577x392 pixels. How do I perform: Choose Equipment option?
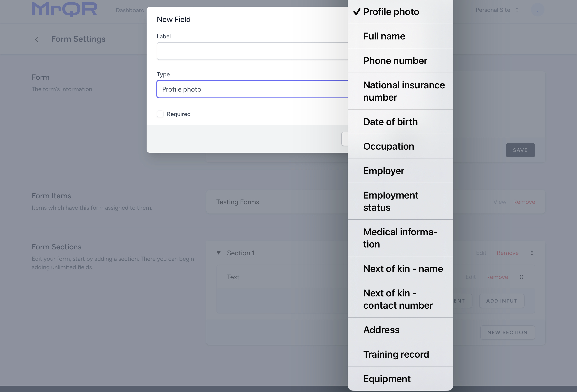tap(400, 379)
